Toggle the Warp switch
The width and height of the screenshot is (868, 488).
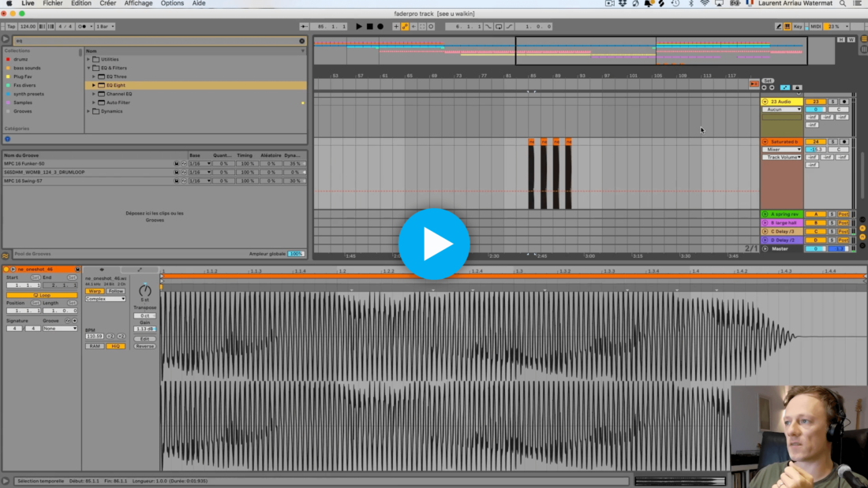(x=95, y=291)
